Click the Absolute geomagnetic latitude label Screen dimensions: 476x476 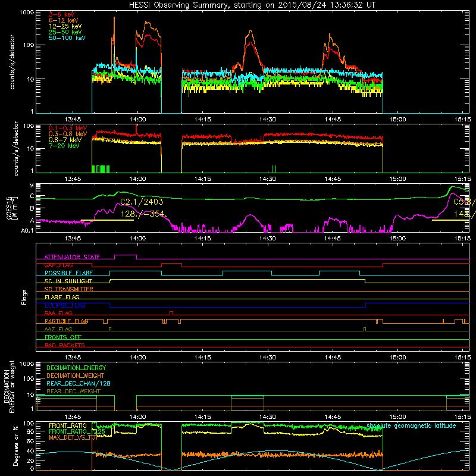click(x=411, y=425)
